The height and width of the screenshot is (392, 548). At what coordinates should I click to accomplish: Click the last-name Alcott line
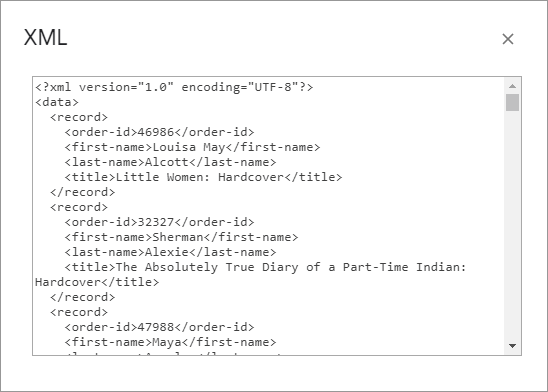170,162
